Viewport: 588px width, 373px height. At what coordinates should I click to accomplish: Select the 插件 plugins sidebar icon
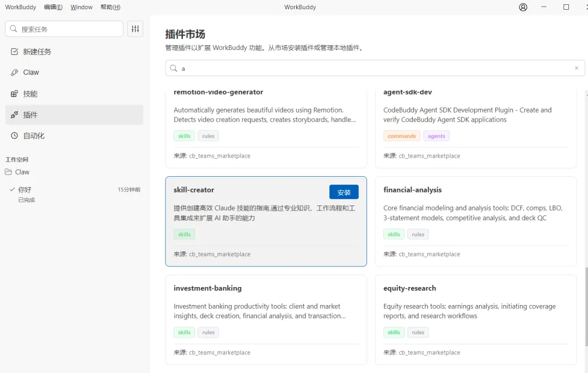15,115
